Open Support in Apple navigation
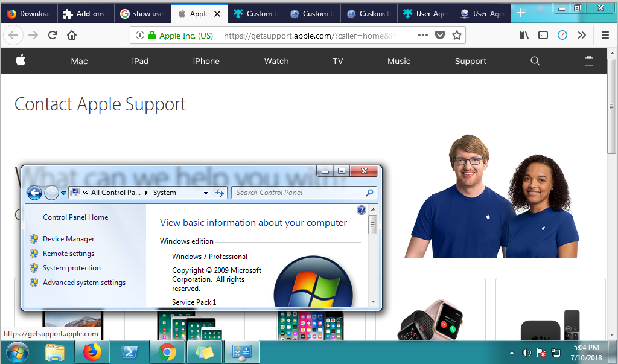The width and height of the screenshot is (618, 364). click(x=471, y=61)
